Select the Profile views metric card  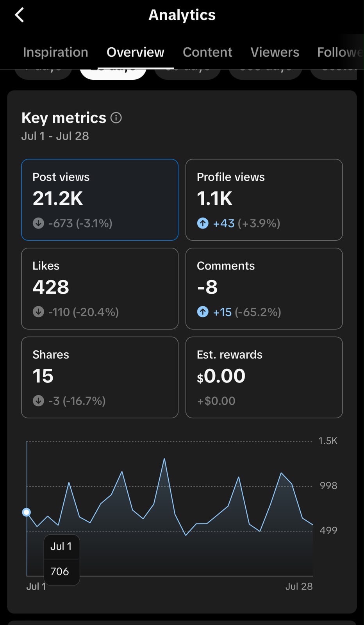264,200
